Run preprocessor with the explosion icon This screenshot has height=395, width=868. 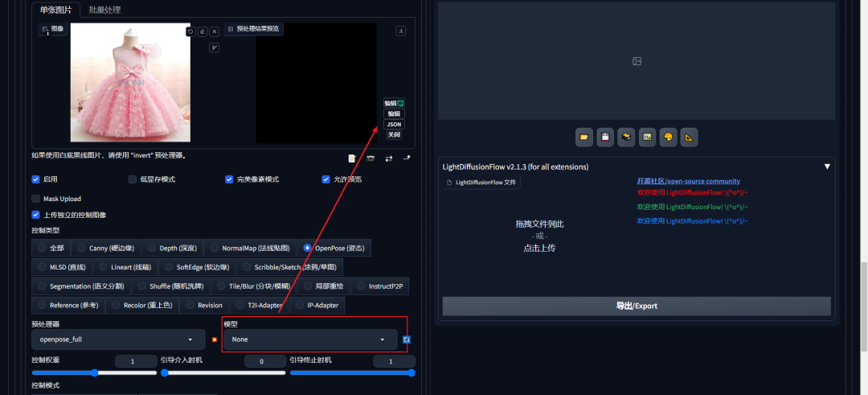215,339
